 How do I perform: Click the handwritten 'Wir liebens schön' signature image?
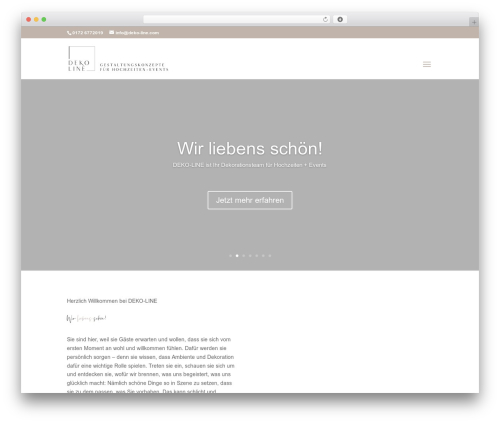(x=86, y=319)
